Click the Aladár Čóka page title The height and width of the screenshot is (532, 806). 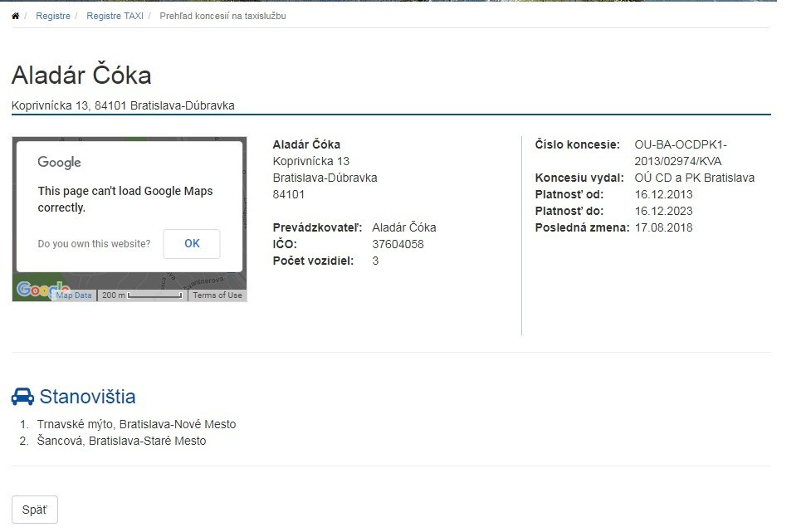[x=81, y=76]
